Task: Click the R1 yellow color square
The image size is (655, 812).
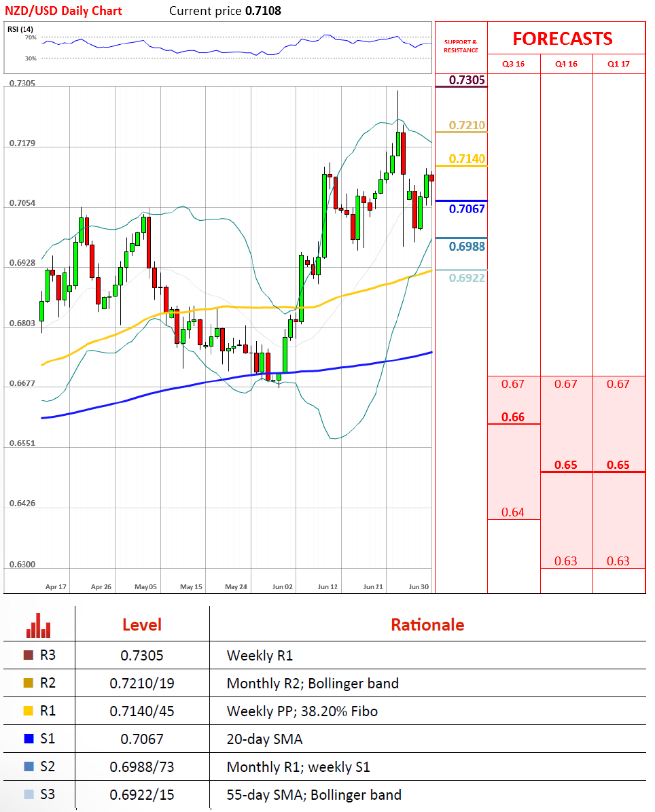Action: [x=29, y=711]
